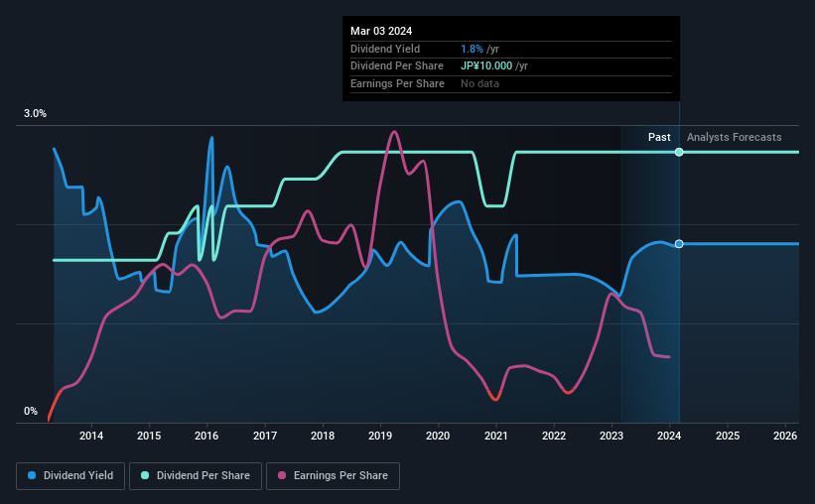Click the 'Mar 03 2024' tooltip date
Screen dimensions: 815x504
[x=381, y=31]
